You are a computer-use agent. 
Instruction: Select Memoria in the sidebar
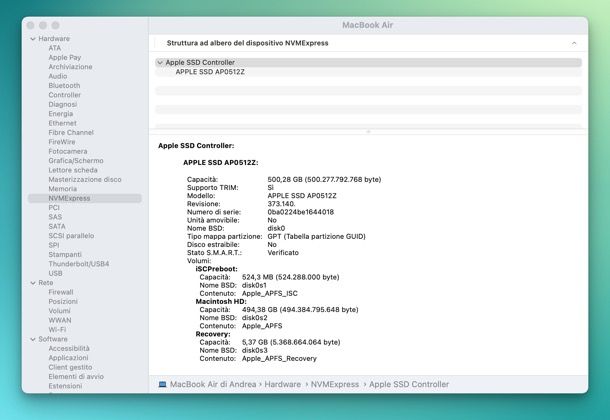click(63, 189)
